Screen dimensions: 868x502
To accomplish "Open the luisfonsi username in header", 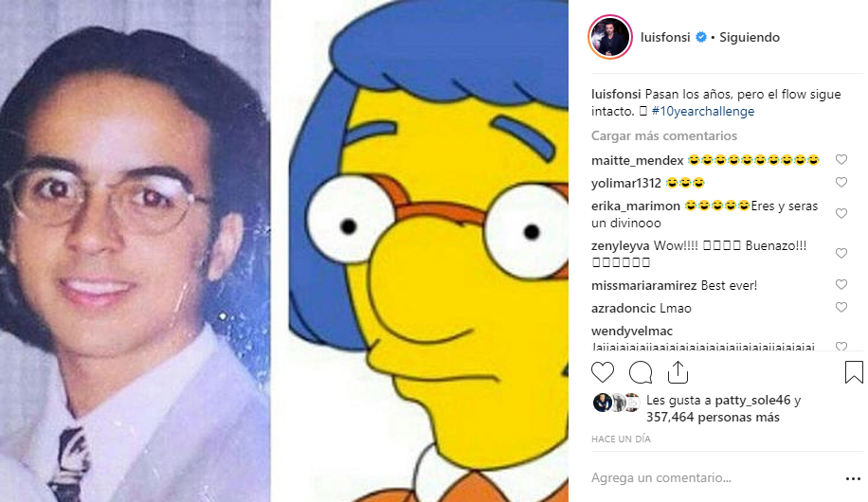I will [665, 37].
